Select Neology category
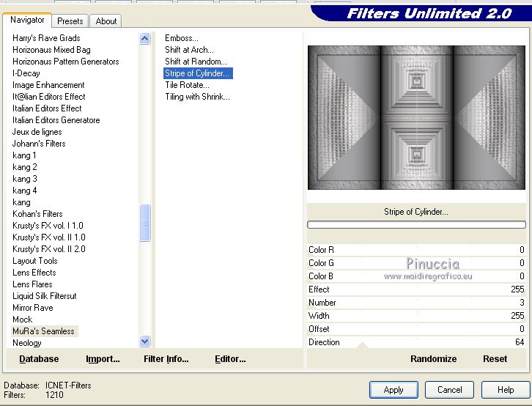 [27, 342]
